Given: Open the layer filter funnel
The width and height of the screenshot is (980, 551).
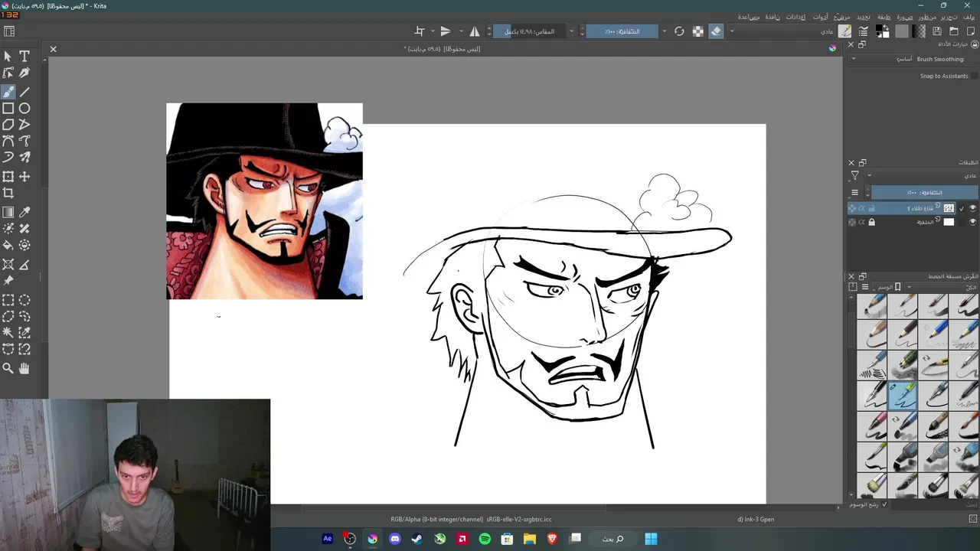Looking at the screenshot, I should [x=854, y=175].
